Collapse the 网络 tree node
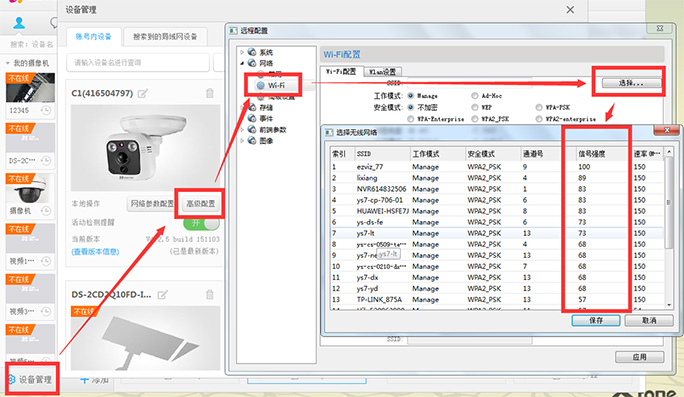Screen dimensions: 684x397 click(242, 63)
